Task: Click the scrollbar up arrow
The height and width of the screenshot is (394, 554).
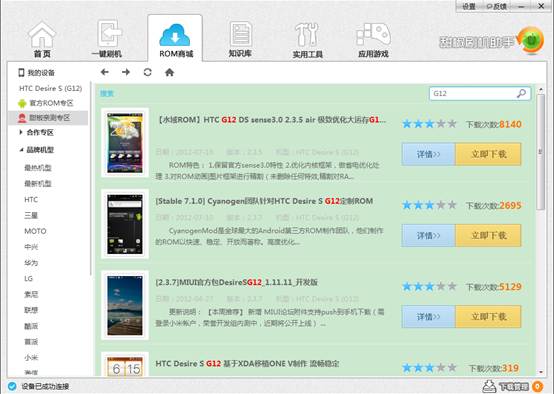Action: point(541,90)
